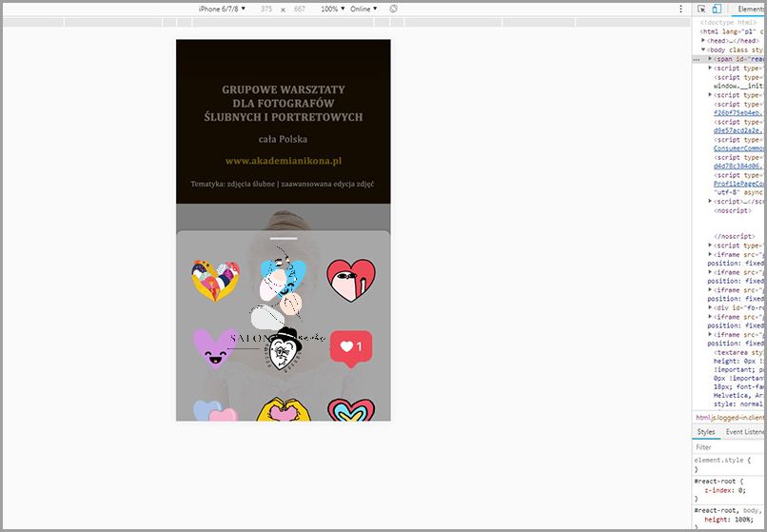This screenshot has width=767, height=532.
Task: Activate the inspect element picker icon
Action: 701,9
